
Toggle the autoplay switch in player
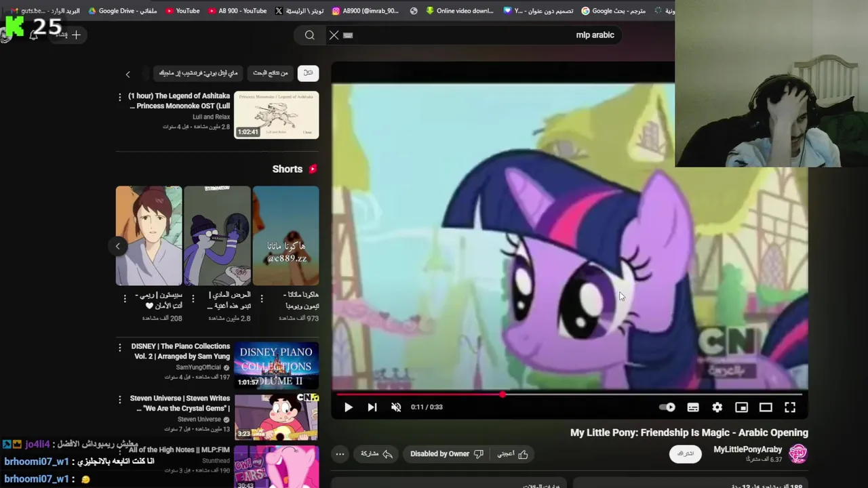click(x=667, y=407)
